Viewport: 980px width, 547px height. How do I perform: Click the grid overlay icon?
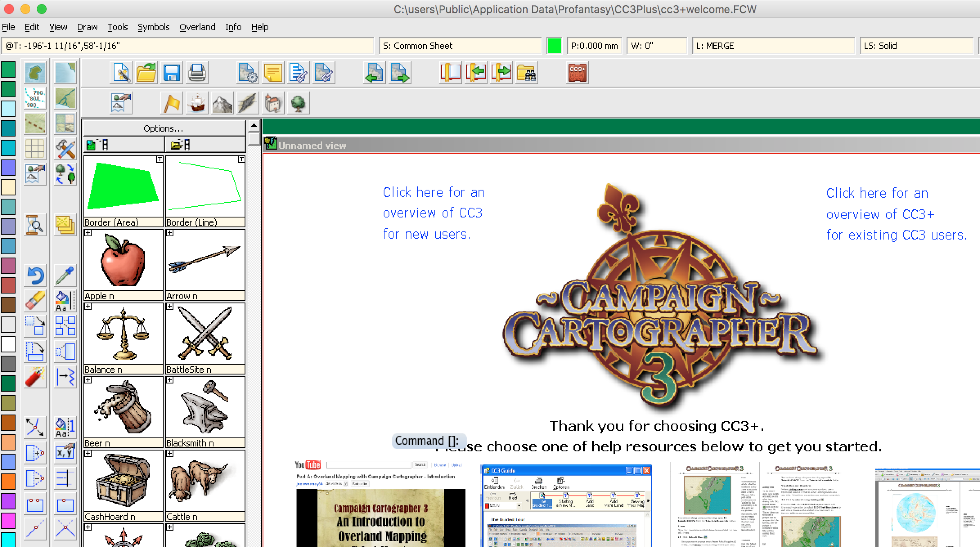(35, 148)
